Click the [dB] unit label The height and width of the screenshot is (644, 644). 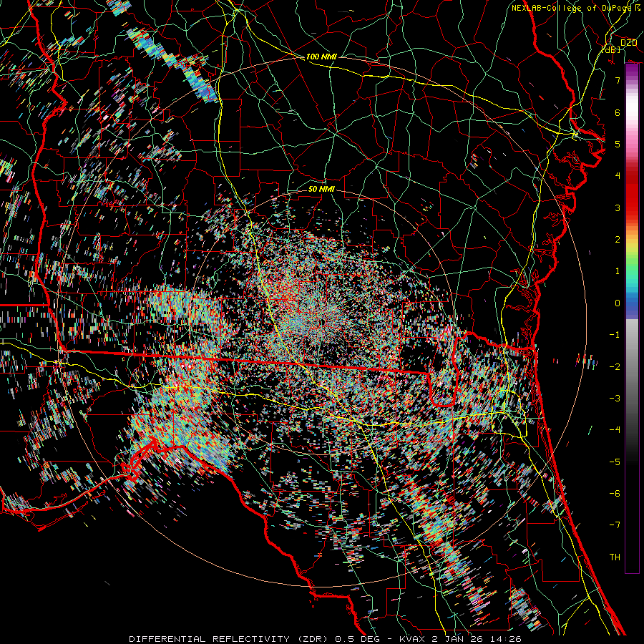(611, 49)
